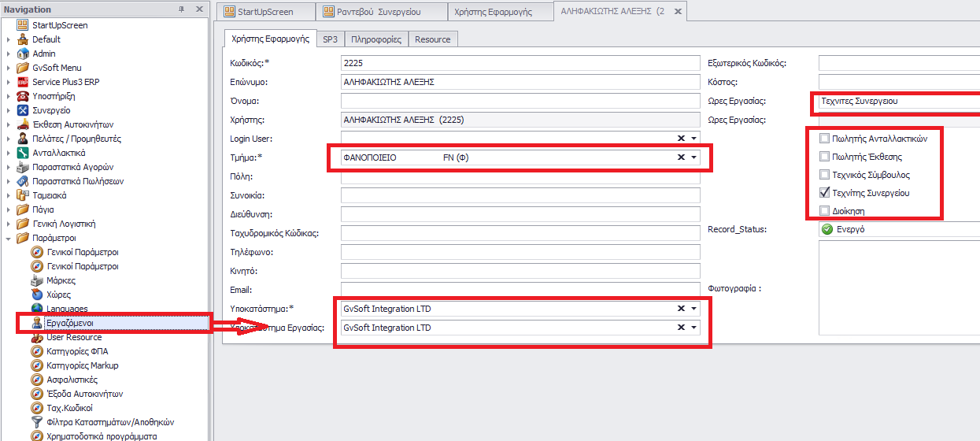Click the Όνομα text field
This screenshot has height=441, width=980.
point(520,101)
